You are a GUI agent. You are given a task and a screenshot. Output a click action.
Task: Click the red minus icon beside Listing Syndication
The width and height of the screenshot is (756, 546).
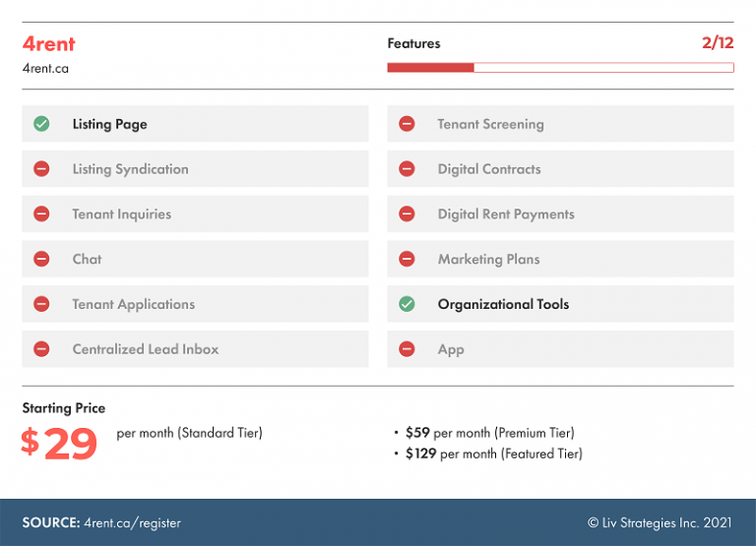(41, 169)
